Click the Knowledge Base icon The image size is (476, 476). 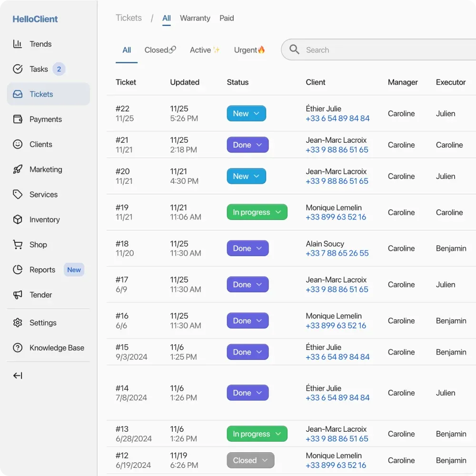pos(18,347)
